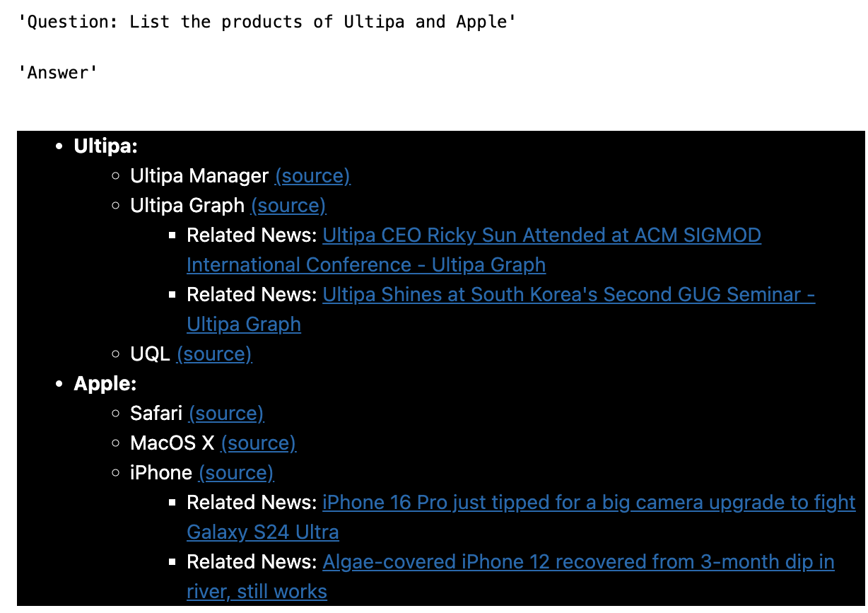Click the bold Apple heading
Image resolution: width=868 pixels, height=613 pixels.
tap(105, 384)
